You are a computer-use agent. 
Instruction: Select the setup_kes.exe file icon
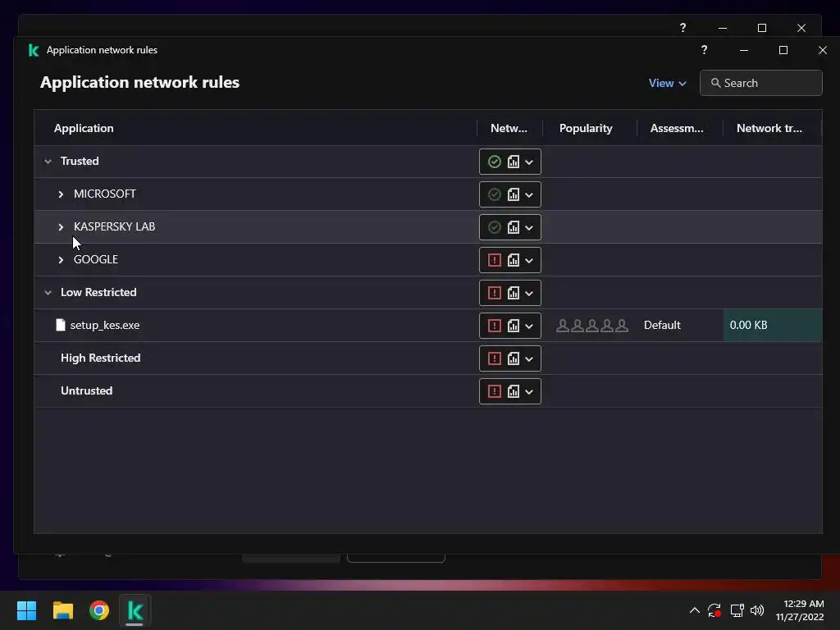click(61, 325)
